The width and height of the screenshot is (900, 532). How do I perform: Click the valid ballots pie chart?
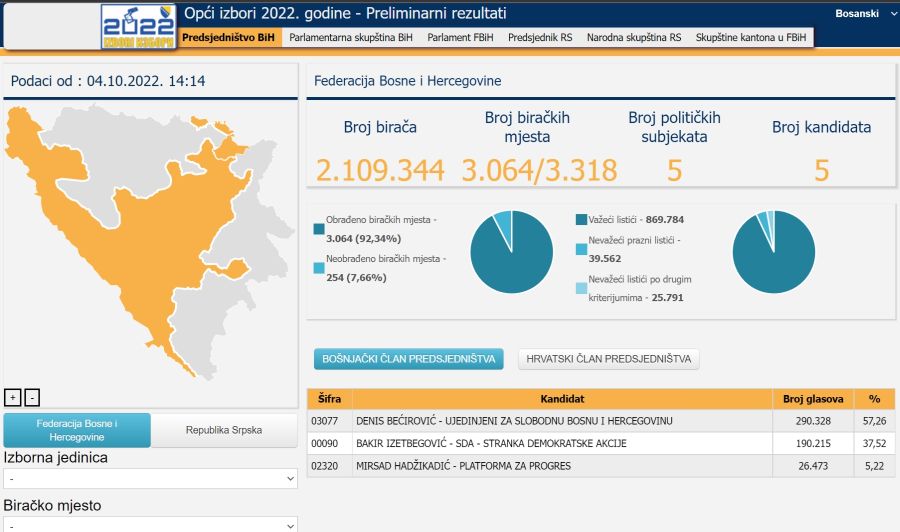point(773,252)
